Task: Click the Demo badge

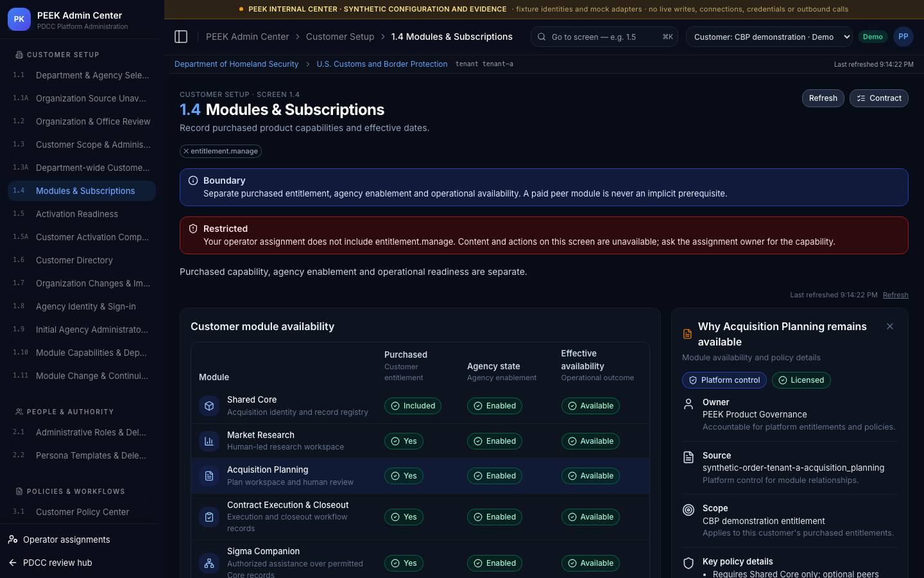Action: (x=873, y=37)
